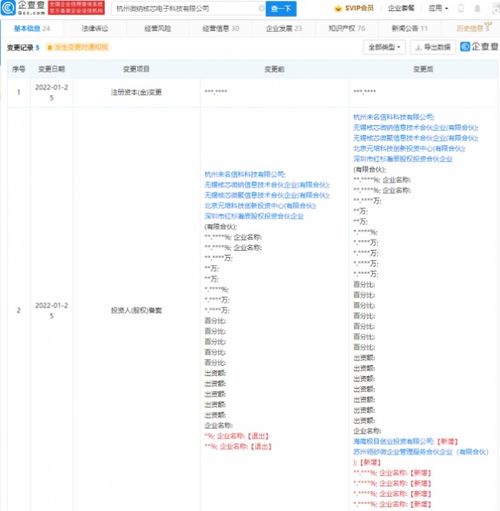This screenshot has width=500, height=511.
Task: Open 海南极目创业投资有限公司 link
Action: click(393, 441)
